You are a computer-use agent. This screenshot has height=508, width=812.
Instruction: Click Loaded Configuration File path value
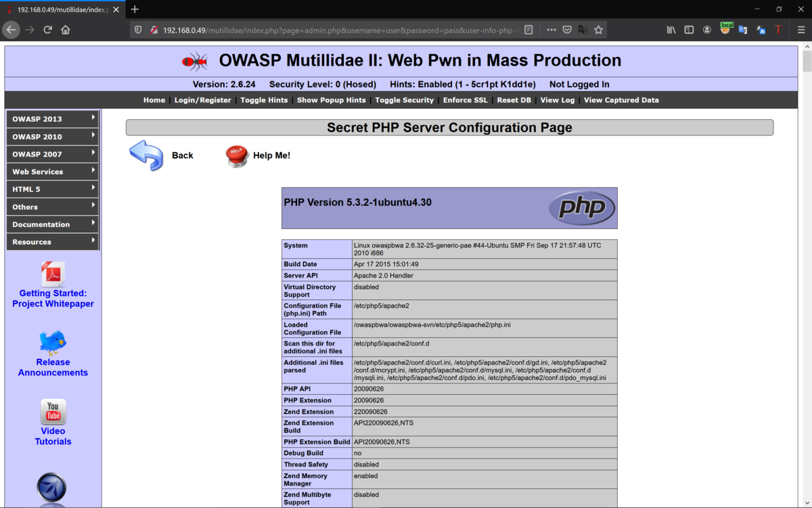432,324
